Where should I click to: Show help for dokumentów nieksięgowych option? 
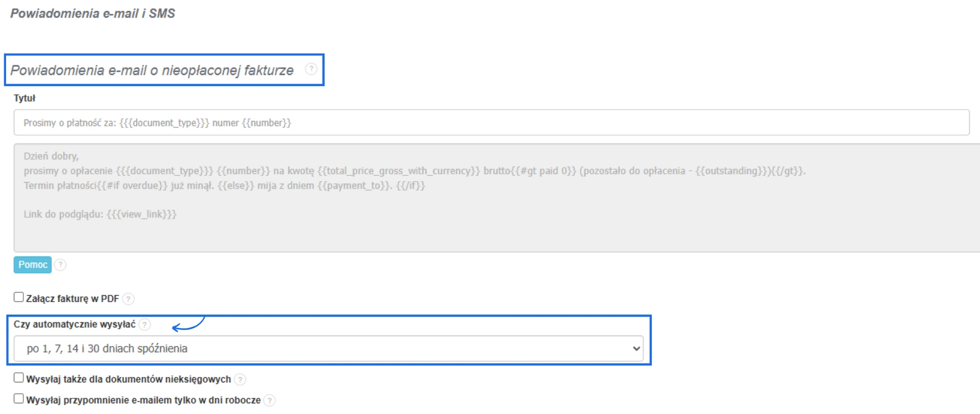click(x=240, y=379)
